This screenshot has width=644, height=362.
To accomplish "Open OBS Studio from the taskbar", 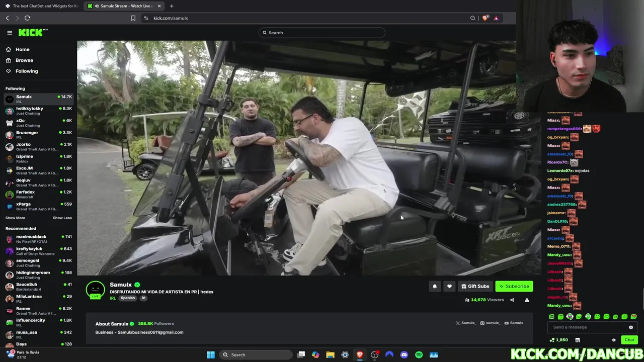I will 374,355.
